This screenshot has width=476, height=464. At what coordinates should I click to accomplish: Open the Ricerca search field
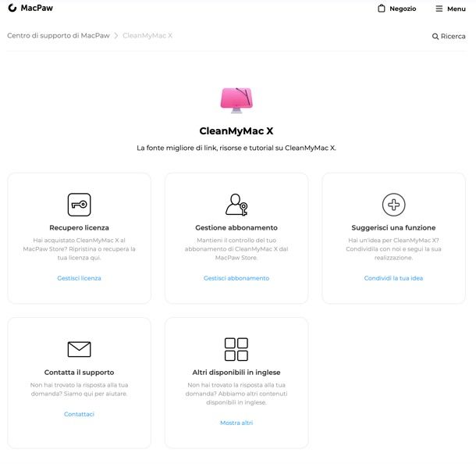(449, 36)
